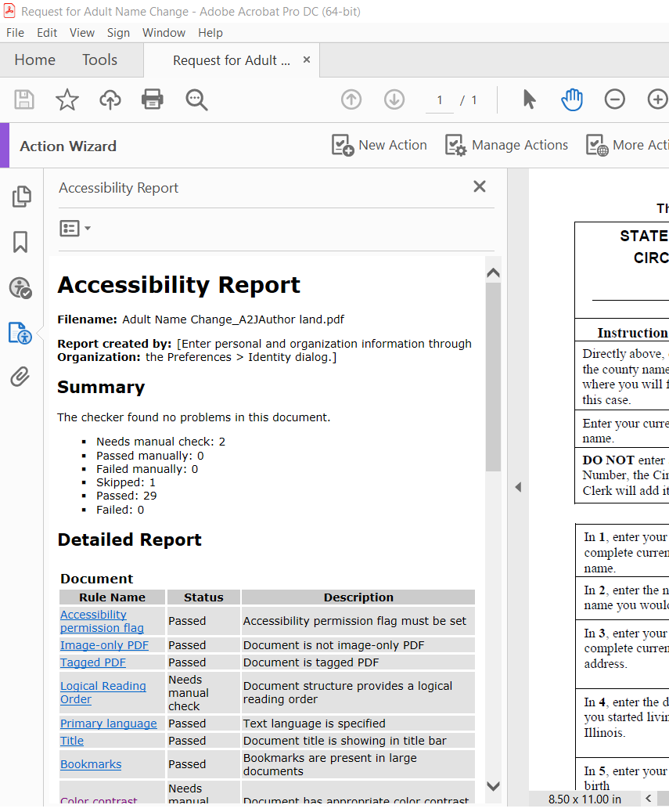Click the cloud upload icon
The height and width of the screenshot is (812, 669).
[110, 99]
